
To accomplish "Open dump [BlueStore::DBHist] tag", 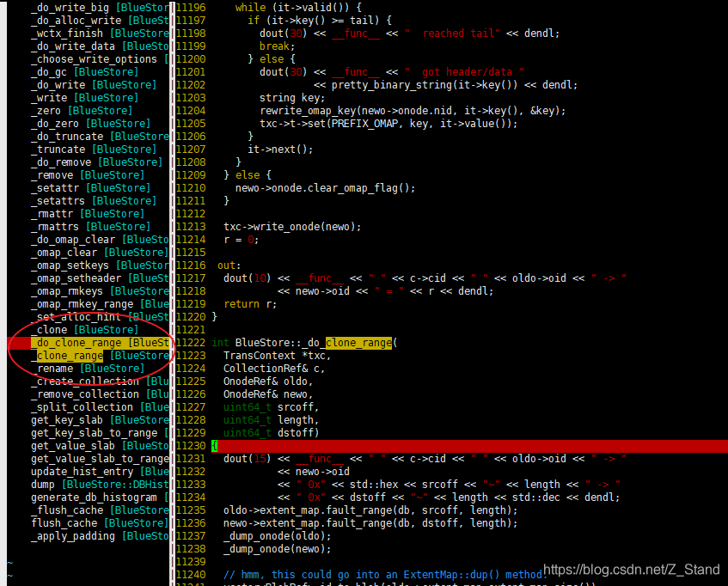I will [100, 485].
